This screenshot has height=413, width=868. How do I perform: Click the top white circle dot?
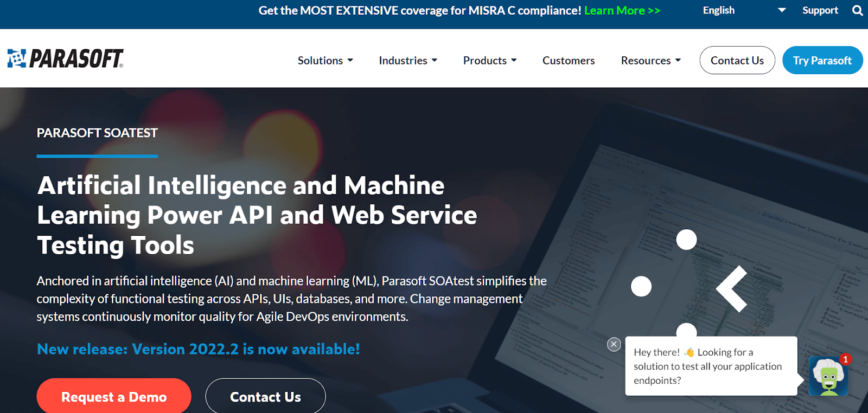click(x=686, y=240)
